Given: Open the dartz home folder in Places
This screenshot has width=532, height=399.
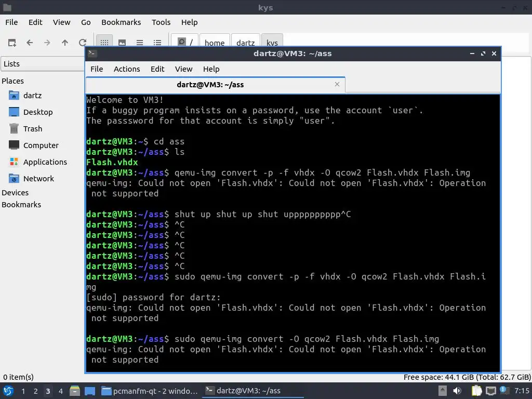Looking at the screenshot, I should click(x=32, y=96).
